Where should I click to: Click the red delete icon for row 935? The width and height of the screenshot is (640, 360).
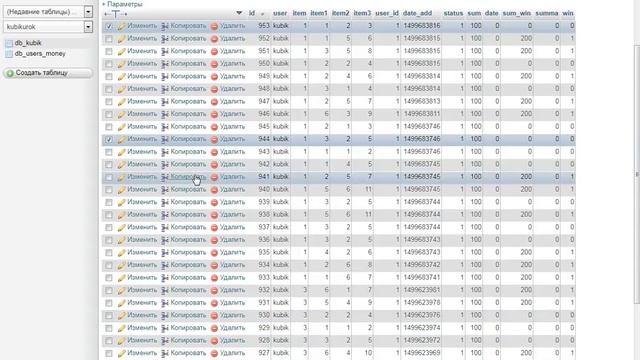214,253
